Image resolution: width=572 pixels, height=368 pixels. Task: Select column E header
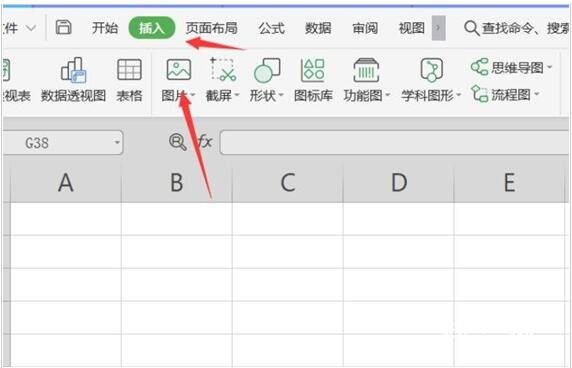(510, 182)
